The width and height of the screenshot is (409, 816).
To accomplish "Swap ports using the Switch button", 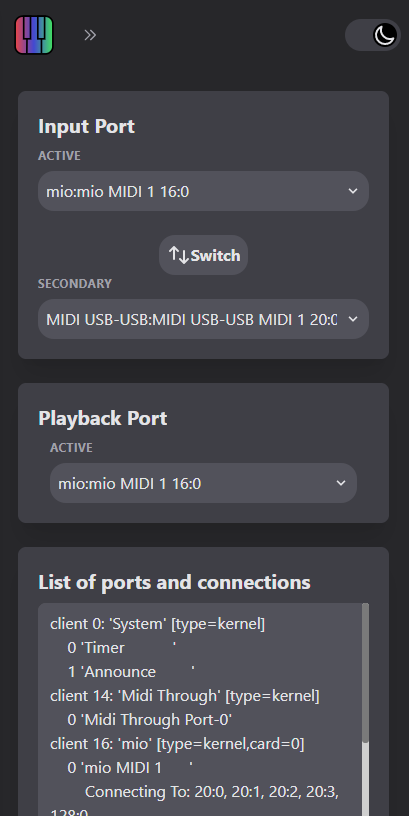I will (203, 255).
